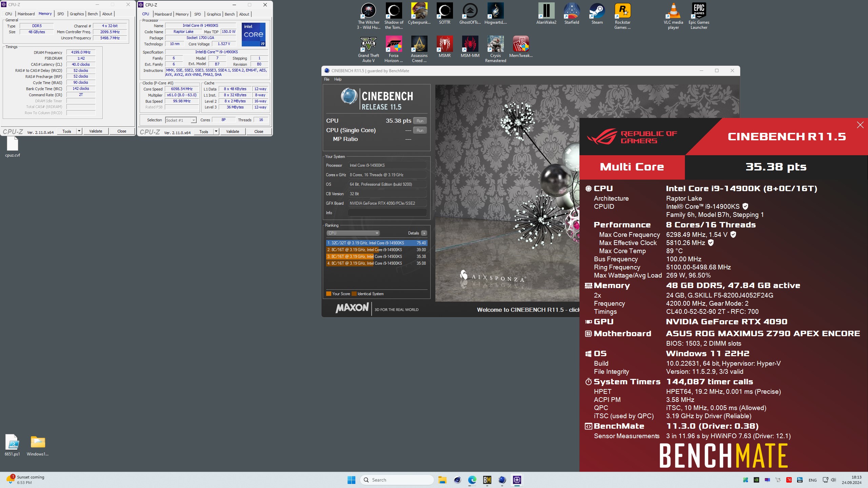Close the BenchMate result overlay
868x488 pixels.
click(x=860, y=125)
